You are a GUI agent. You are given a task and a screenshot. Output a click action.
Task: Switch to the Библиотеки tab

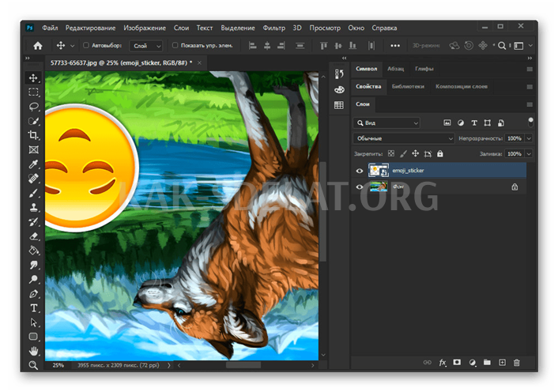click(408, 86)
